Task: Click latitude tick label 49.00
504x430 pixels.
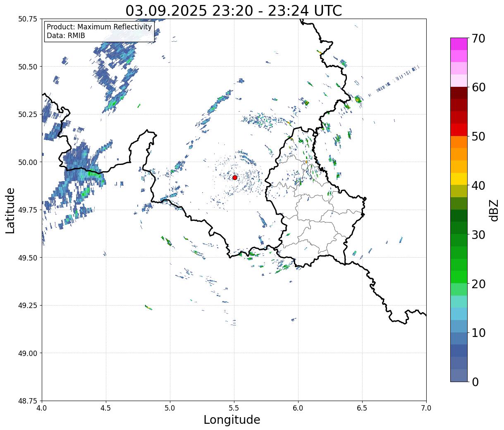Action: [28, 353]
